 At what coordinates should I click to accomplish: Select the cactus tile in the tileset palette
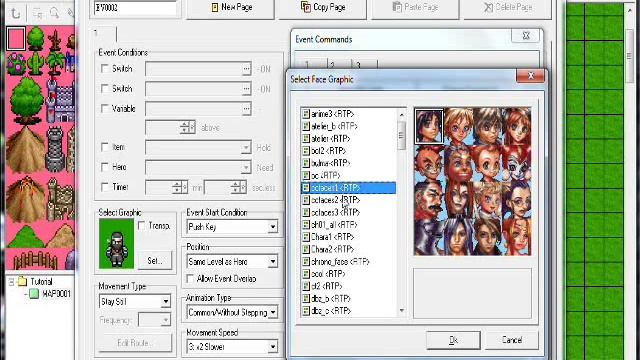click(x=36, y=63)
